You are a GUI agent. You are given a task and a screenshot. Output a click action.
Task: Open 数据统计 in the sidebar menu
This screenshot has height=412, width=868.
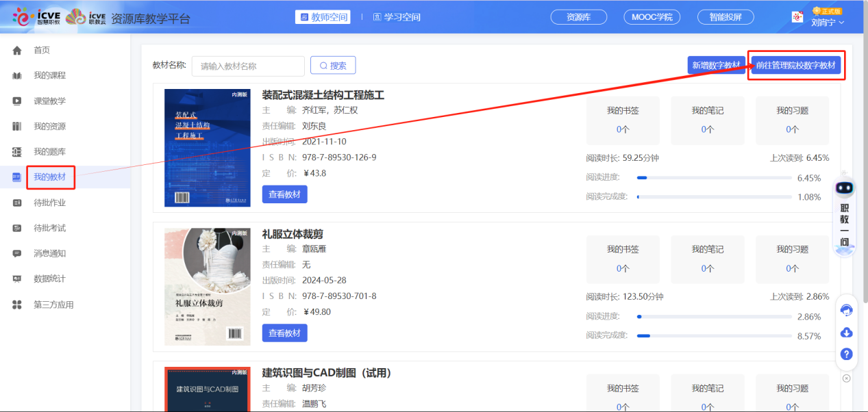[49, 279]
